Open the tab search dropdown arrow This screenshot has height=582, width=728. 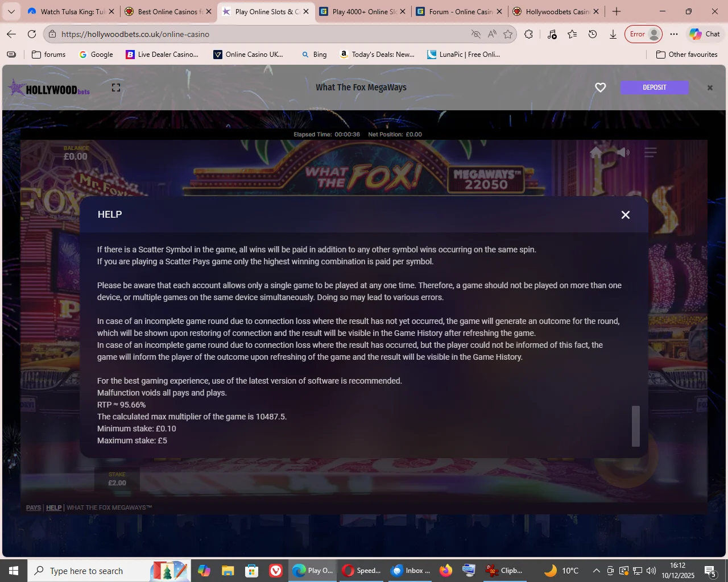(x=11, y=11)
